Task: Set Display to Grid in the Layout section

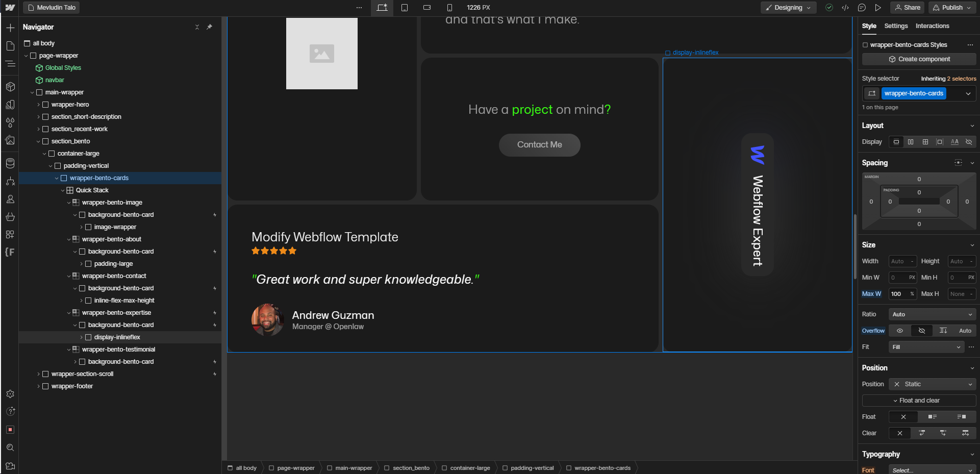Action: (925, 142)
